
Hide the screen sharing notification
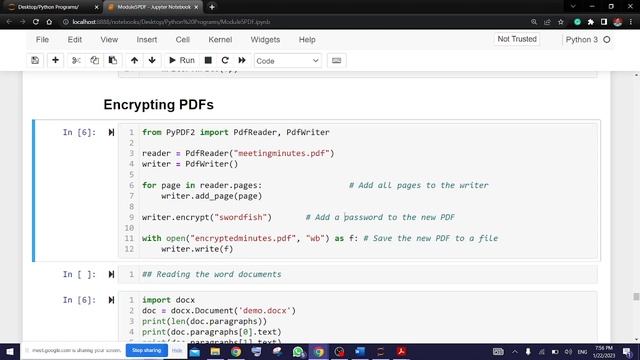point(177,350)
